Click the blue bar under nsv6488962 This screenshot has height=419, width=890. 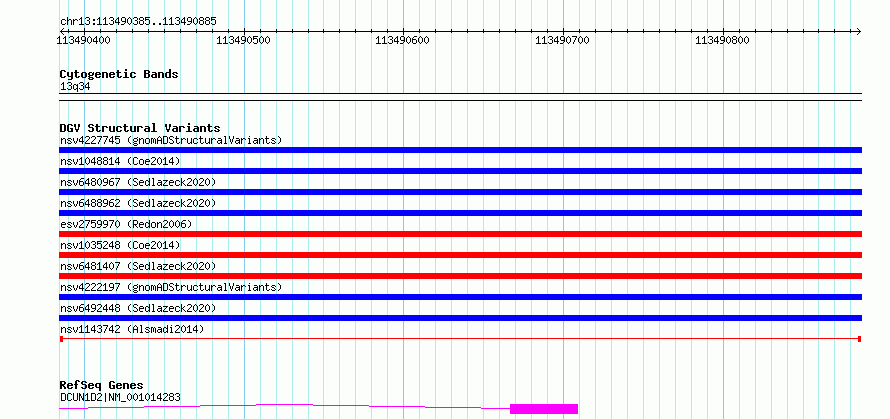(x=460, y=213)
